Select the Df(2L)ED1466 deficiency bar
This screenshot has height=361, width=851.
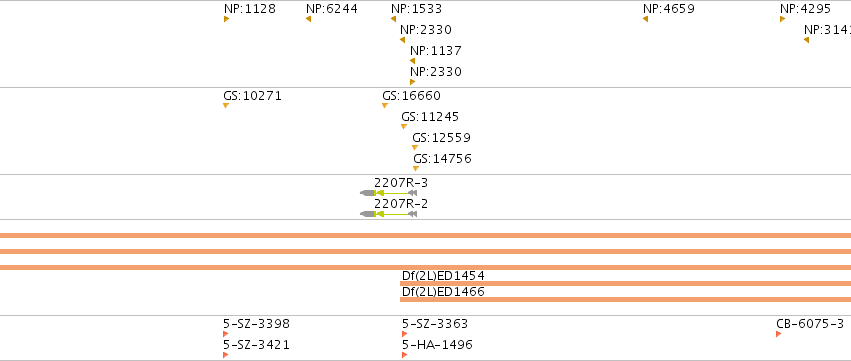625,300
